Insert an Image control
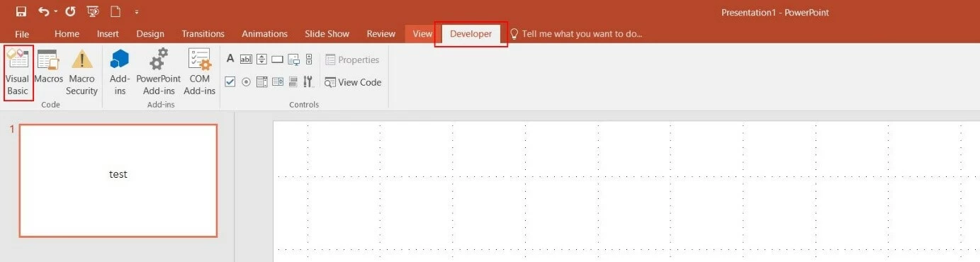Screen dimensions: 980x262 [x=293, y=59]
